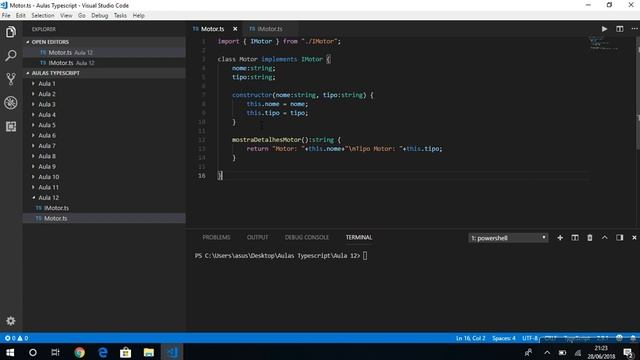Open the Source Control view

click(x=11, y=79)
